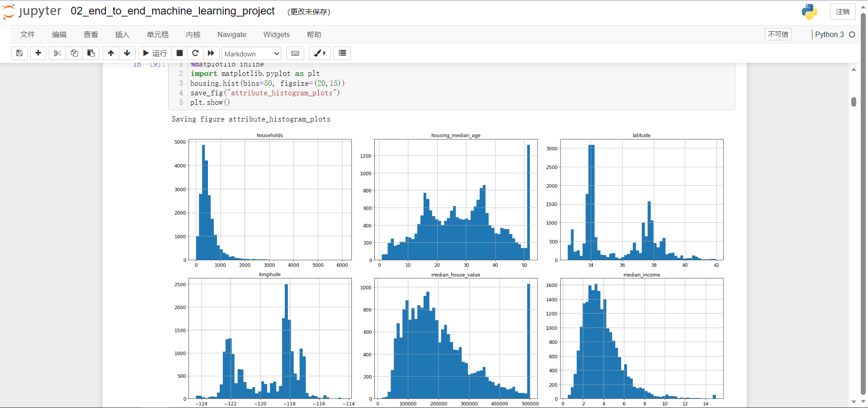Click the Python logo icon
This screenshot has width=868, height=408.
809,12
